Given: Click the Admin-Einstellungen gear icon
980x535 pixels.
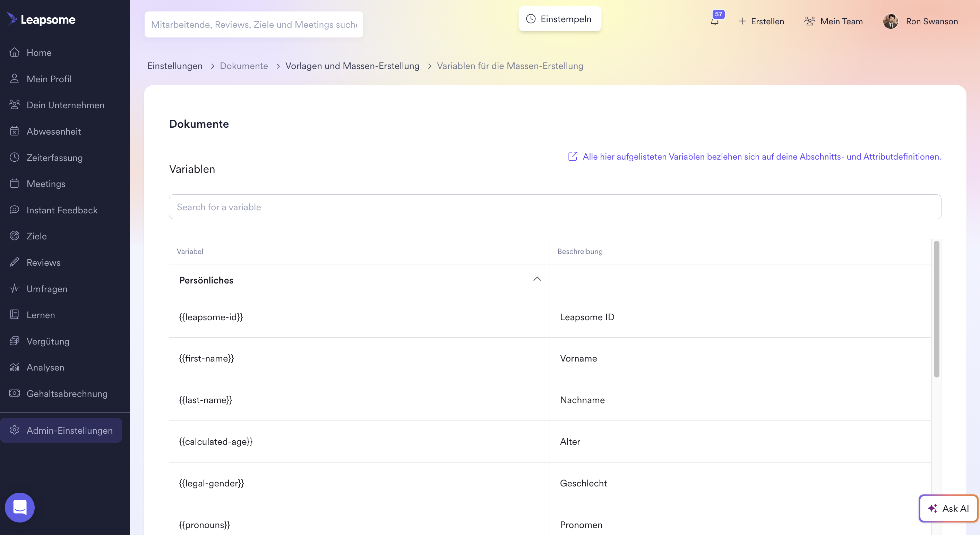Looking at the screenshot, I should (x=15, y=430).
